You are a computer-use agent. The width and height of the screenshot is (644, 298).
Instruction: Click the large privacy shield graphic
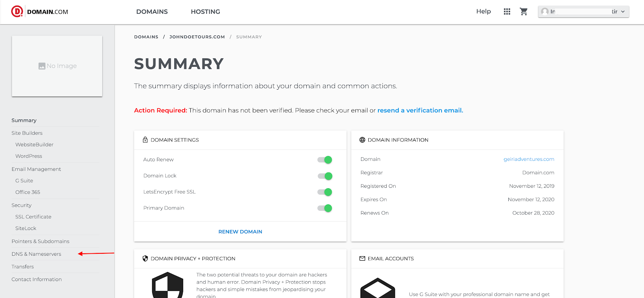[x=167, y=285]
